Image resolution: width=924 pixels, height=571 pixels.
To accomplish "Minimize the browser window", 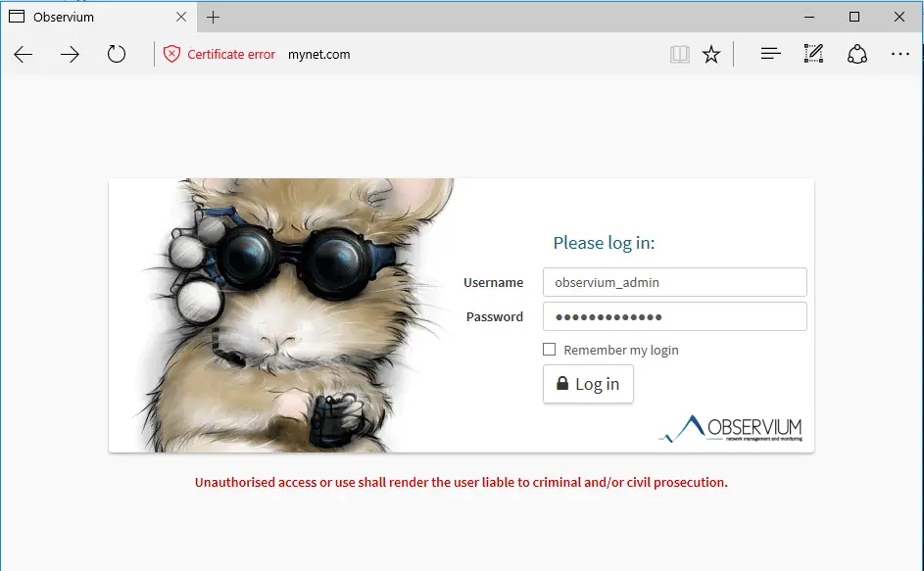I will click(x=809, y=17).
